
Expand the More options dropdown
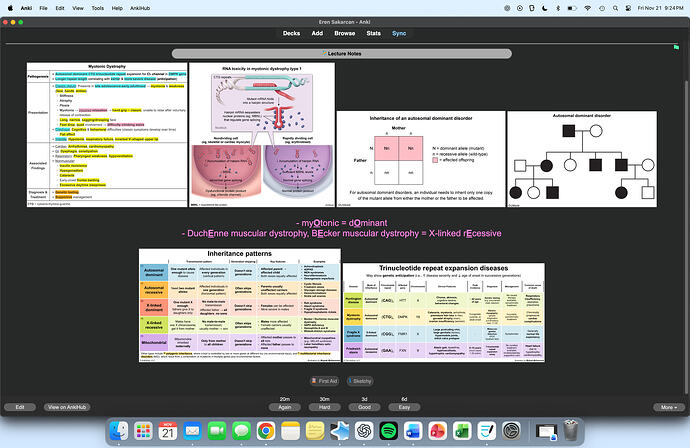coord(667,407)
